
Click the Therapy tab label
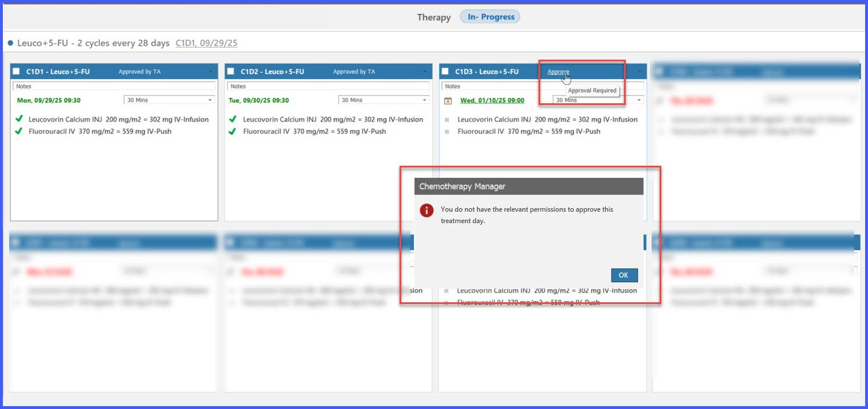tap(434, 17)
